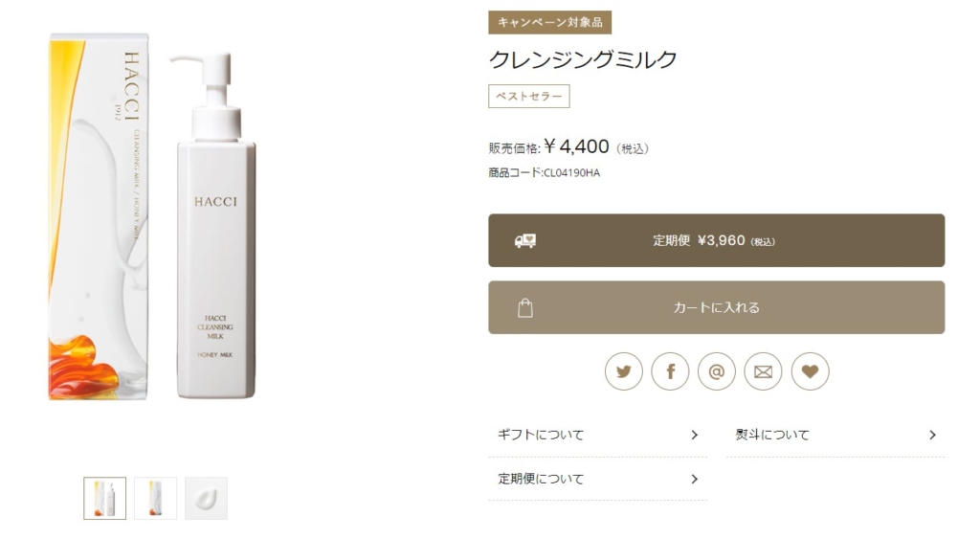Image resolution: width=980 pixels, height=538 pixels.
Task: Click the ベストセラー tag
Action: coord(528,97)
